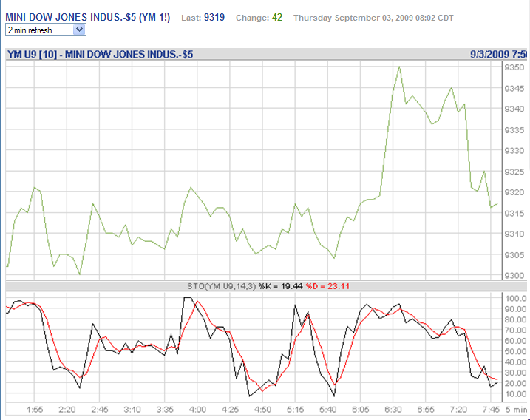
Task: Click the %D = 23.11 readout
Action: point(327,286)
